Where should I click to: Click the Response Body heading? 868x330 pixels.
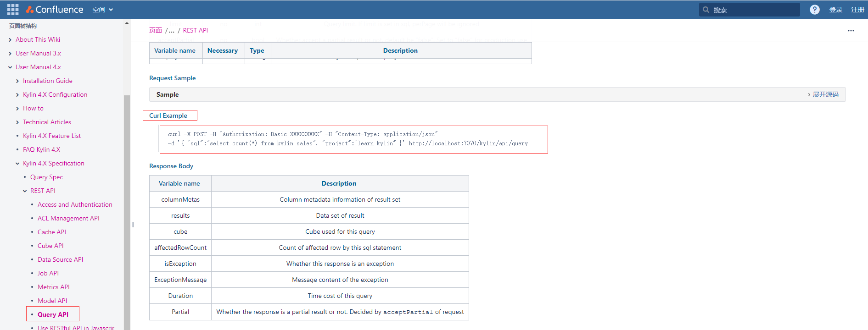171,166
